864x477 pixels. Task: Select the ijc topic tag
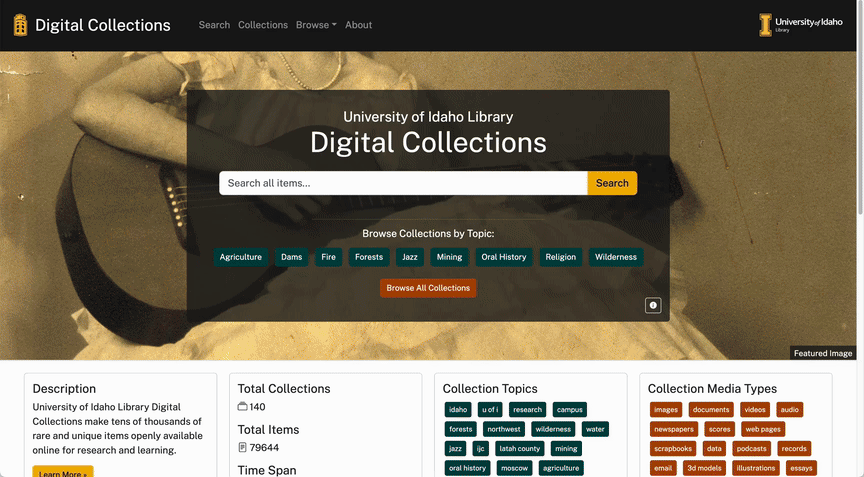480,449
